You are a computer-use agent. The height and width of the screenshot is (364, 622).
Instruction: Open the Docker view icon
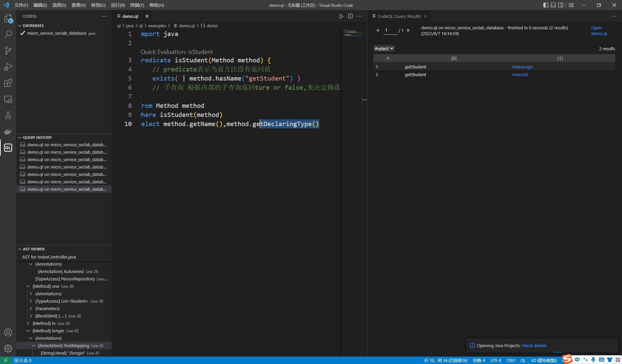(x=8, y=131)
